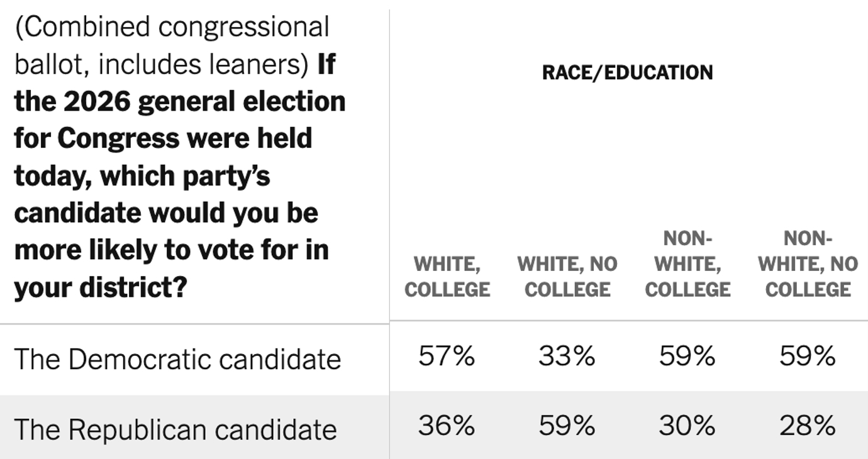Click Democratic 57% under White, College
The image size is (868, 459).
pos(447,357)
